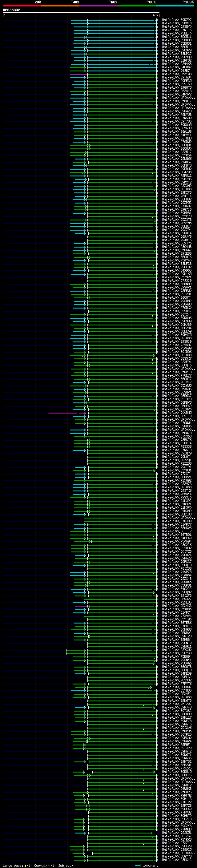The height and width of the screenshot is (868, 197).
Task: Click UniRef100_Q1PFD2 label
Action: (177, 60)
